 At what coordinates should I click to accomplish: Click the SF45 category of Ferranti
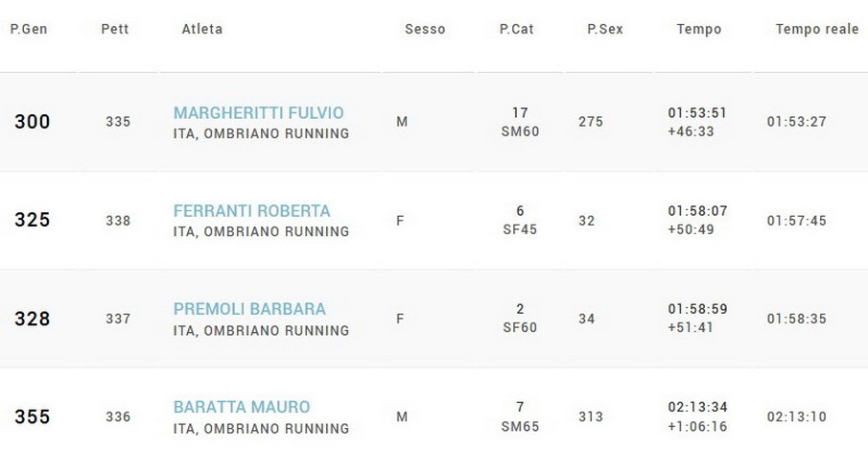pyautogui.click(x=520, y=230)
